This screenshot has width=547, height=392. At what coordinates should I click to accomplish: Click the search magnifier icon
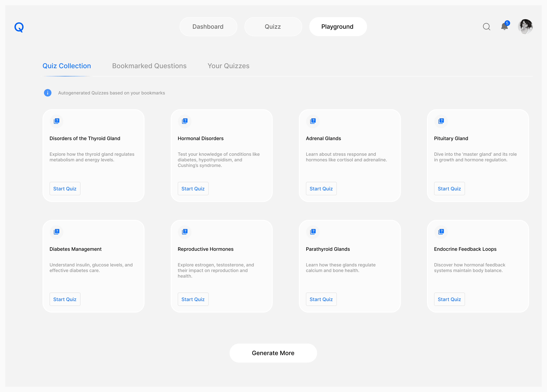click(x=486, y=26)
